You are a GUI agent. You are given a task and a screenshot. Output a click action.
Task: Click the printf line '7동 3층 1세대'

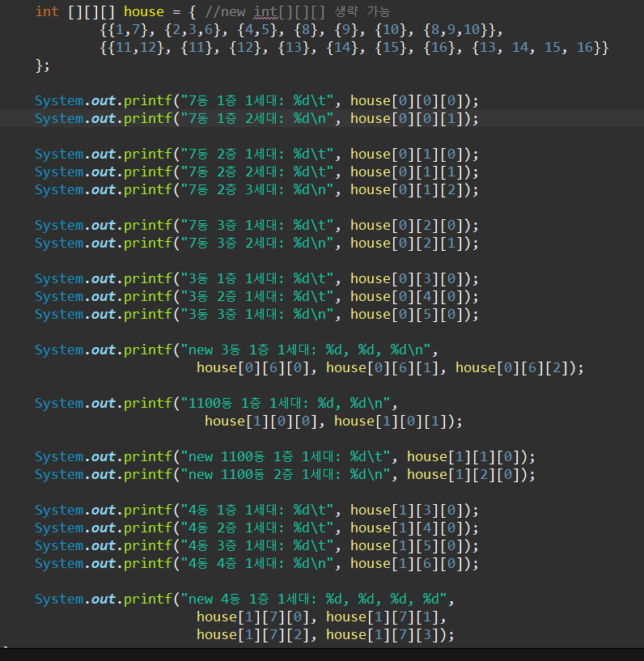pos(256,226)
